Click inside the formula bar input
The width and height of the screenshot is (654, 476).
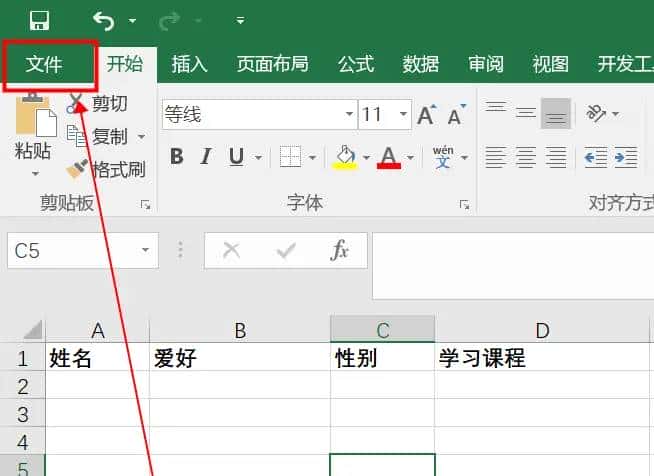(513, 266)
